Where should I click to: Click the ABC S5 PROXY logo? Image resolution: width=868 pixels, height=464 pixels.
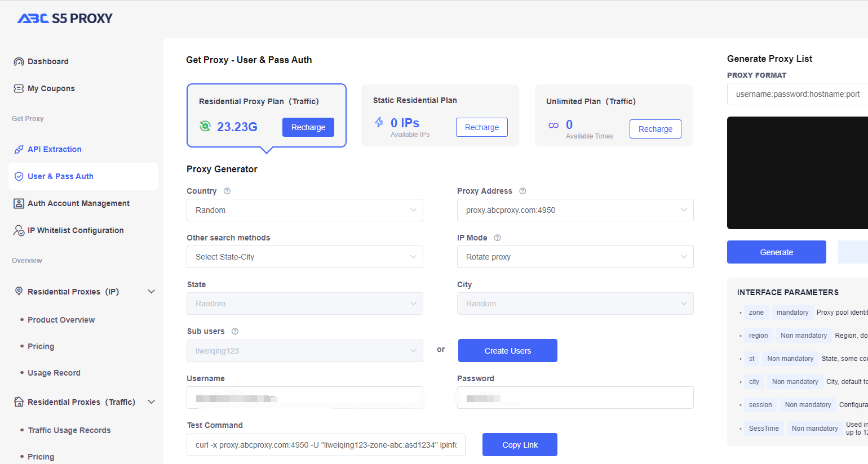(65, 19)
